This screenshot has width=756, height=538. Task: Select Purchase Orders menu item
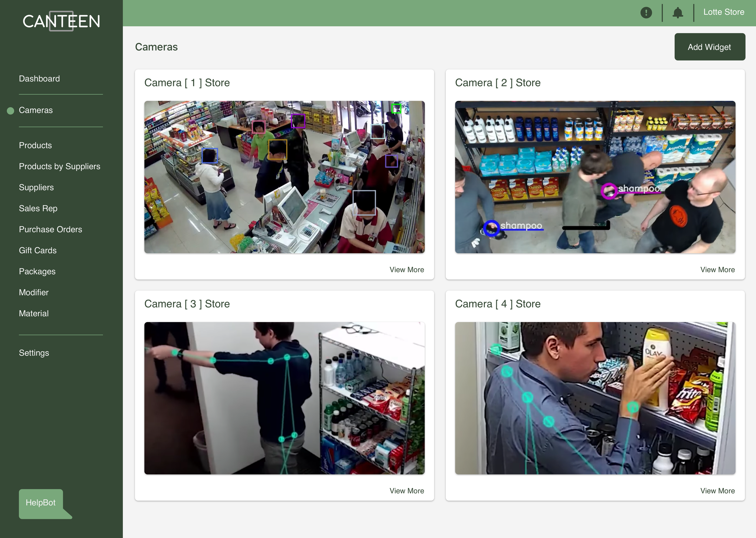point(50,229)
